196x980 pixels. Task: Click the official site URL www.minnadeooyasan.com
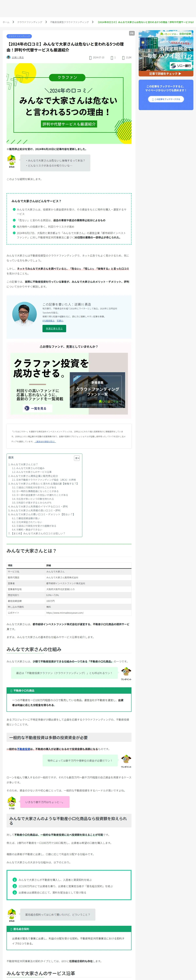tap(65, 613)
